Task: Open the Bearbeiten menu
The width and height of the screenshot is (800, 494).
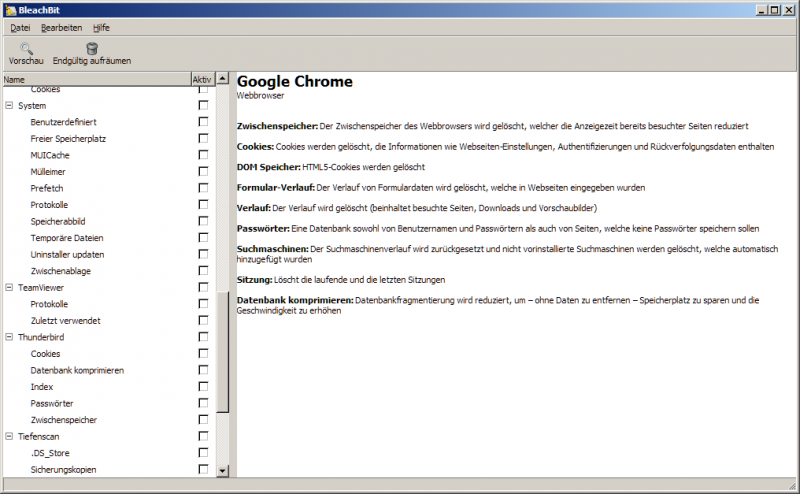Action: click(61, 27)
